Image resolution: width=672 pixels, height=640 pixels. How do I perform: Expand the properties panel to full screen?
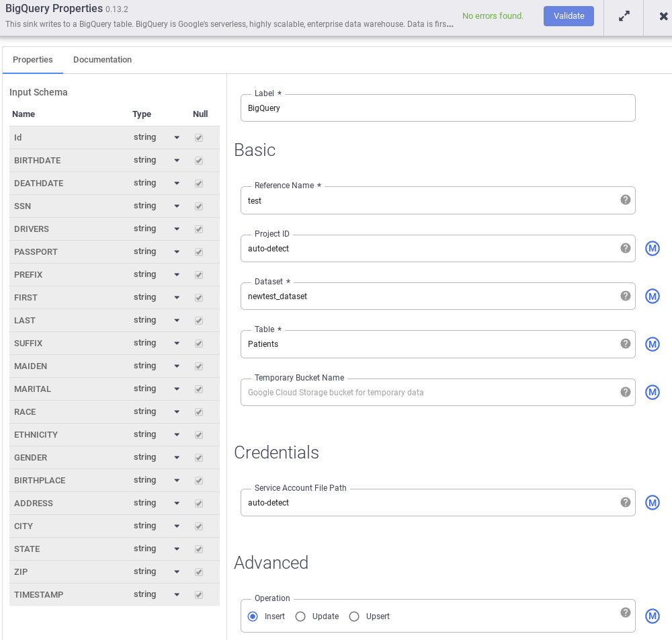click(x=624, y=16)
